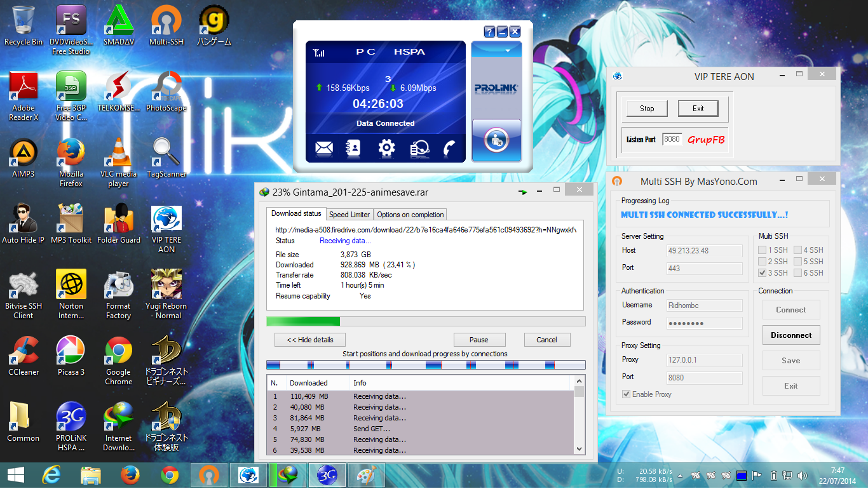The height and width of the screenshot is (489, 868).
Task: Open VLC media player desktop shortcut
Action: (119, 162)
